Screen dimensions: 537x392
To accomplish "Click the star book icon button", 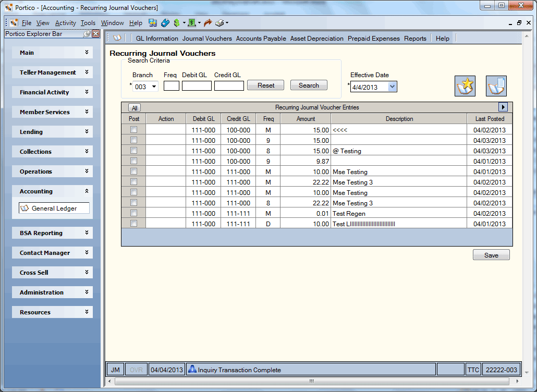I will tap(465, 86).
